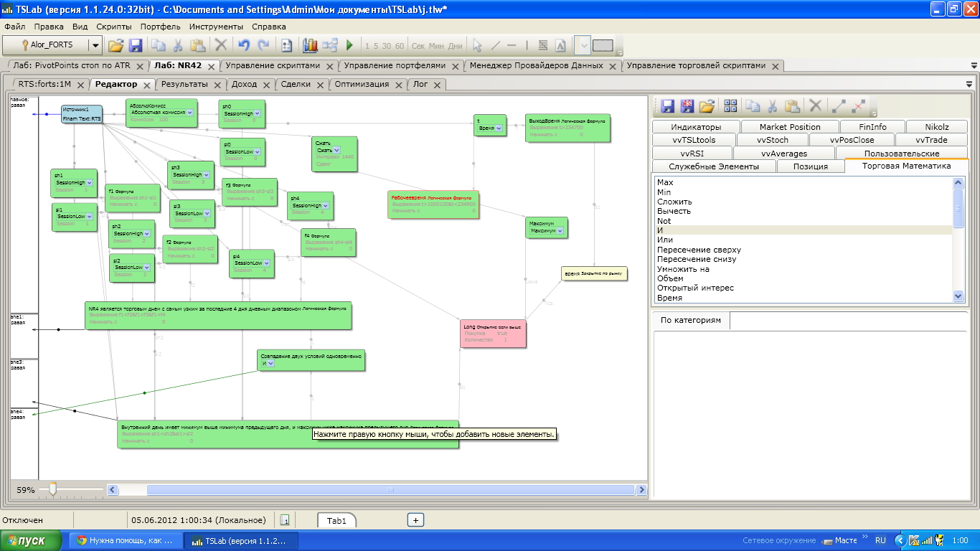Open the Индикаторы category tab
This screenshot has width=980, height=551.
[695, 127]
